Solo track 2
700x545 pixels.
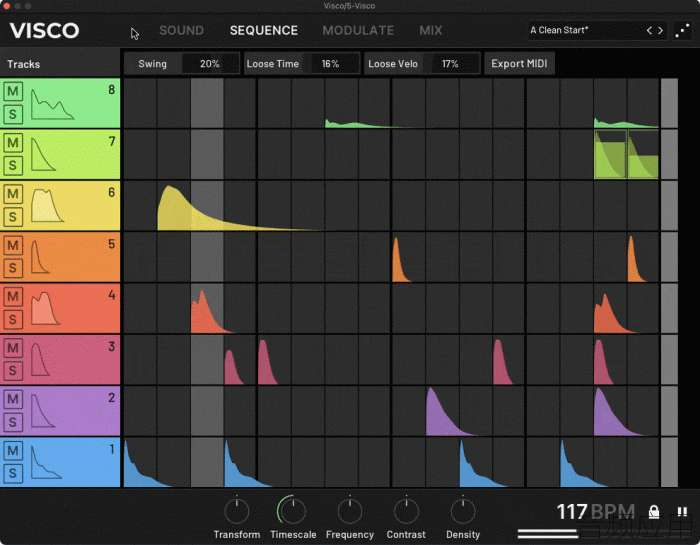(13, 422)
